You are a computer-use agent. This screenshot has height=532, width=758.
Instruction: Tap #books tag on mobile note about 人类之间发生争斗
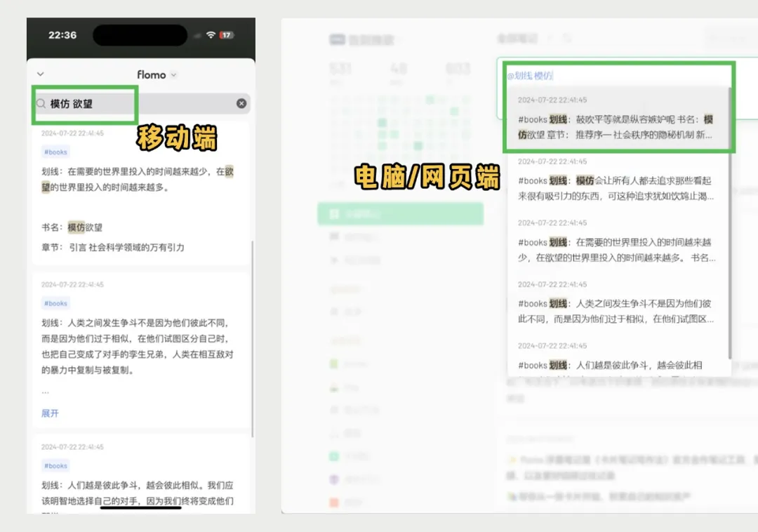(x=55, y=303)
